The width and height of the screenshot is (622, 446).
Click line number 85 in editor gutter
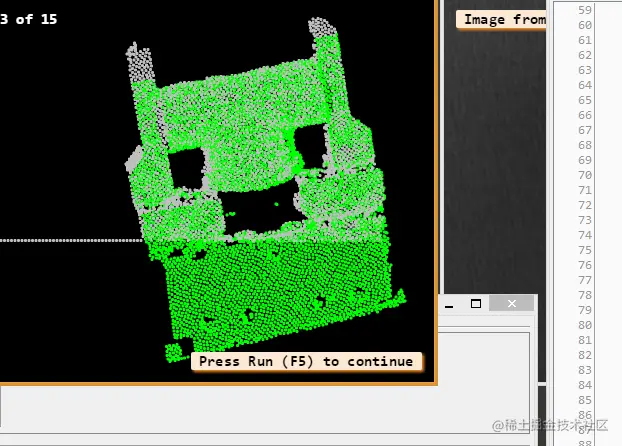(x=585, y=400)
